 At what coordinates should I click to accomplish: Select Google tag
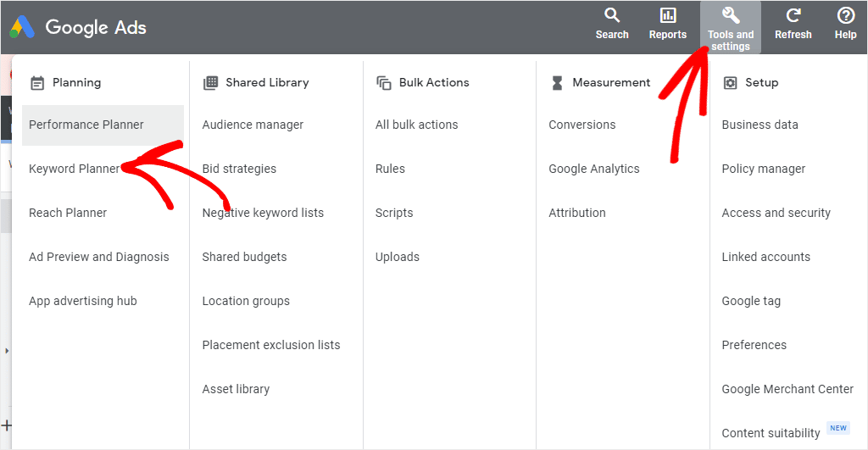pos(751,301)
